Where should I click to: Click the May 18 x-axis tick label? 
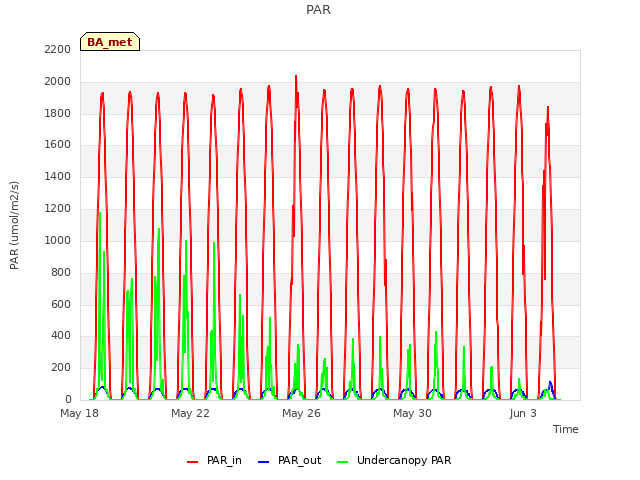(x=80, y=413)
